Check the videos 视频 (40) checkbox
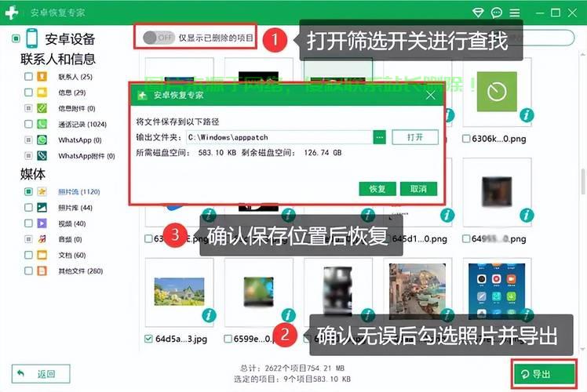This screenshot has height=392, width=587. [x=28, y=223]
